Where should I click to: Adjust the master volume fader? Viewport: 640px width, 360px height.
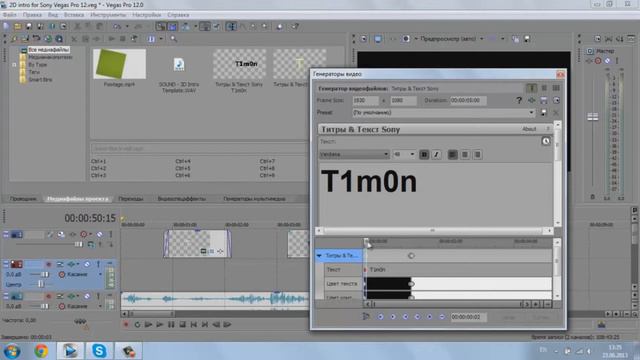(x=593, y=117)
